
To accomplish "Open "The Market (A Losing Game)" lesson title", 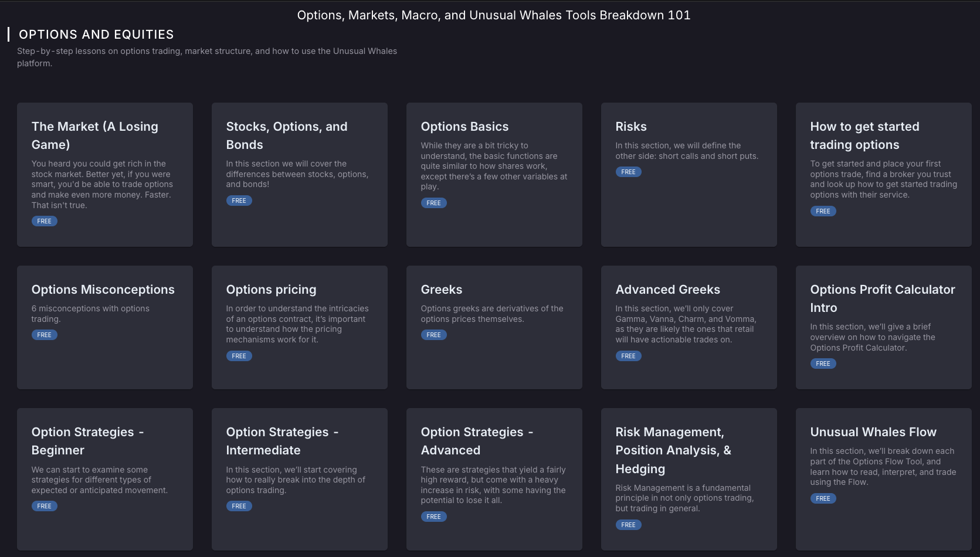I will click(95, 135).
